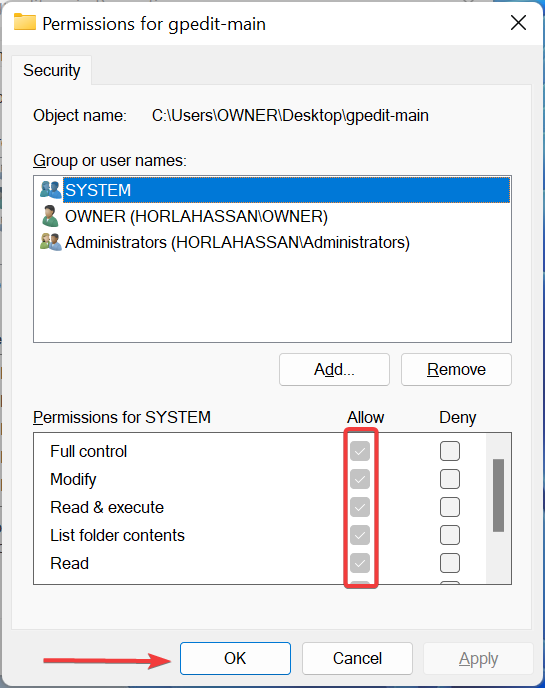
Task: Toggle Allow checkbox for List folder contents
Action: point(360,535)
